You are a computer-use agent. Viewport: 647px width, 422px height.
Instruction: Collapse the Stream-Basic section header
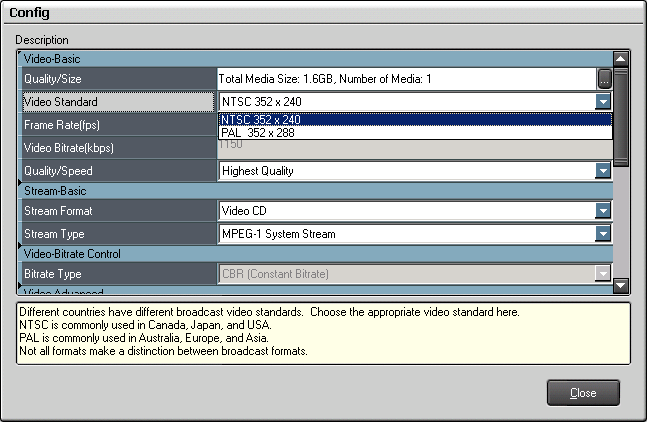(x=60, y=190)
